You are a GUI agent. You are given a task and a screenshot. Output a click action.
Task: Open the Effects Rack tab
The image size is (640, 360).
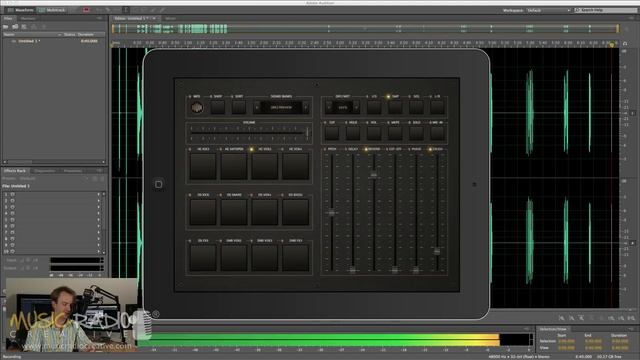click(x=15, y=171)
